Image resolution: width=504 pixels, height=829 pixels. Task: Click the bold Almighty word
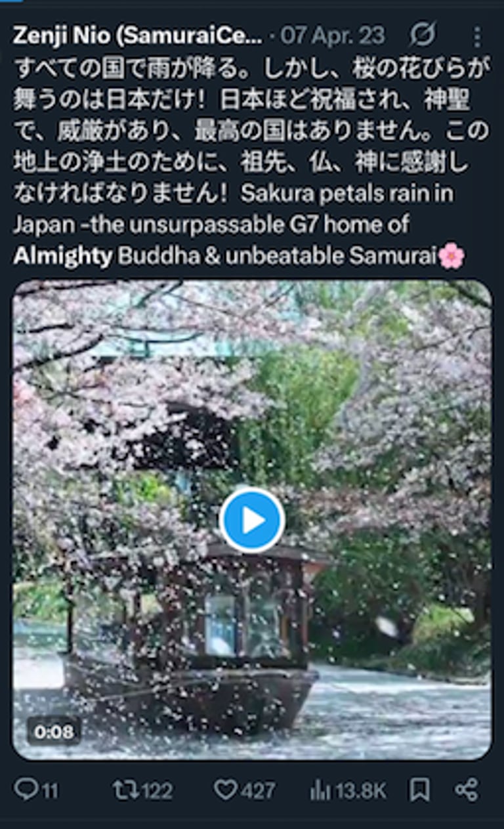coord(63,257)
